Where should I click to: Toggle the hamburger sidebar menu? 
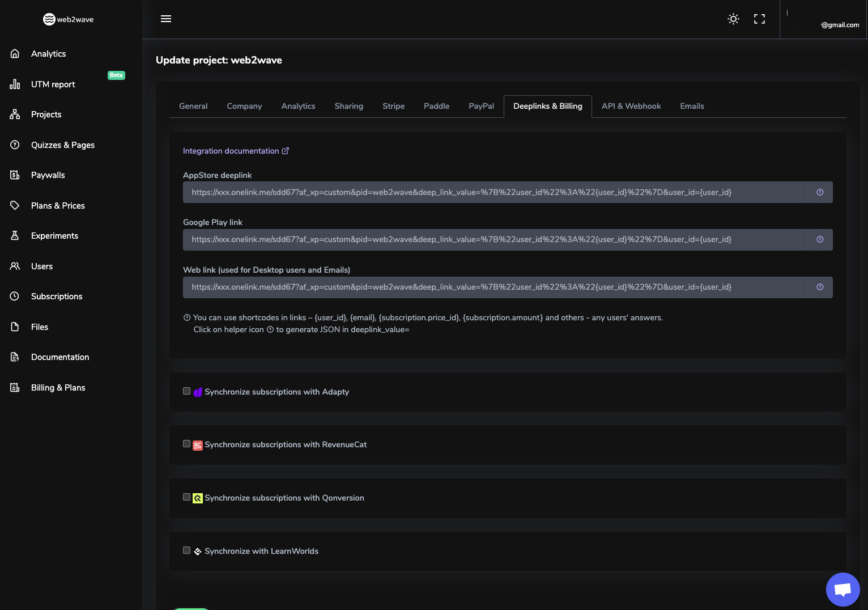[166, 19]
